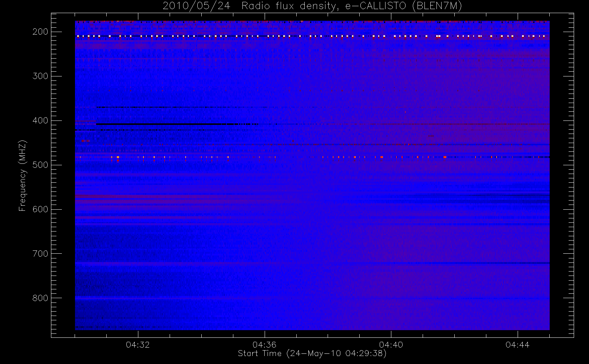Select the 'e-CALLISTO (BLEN7M)' station label
The image size is (589, 364).
[404, 6]
